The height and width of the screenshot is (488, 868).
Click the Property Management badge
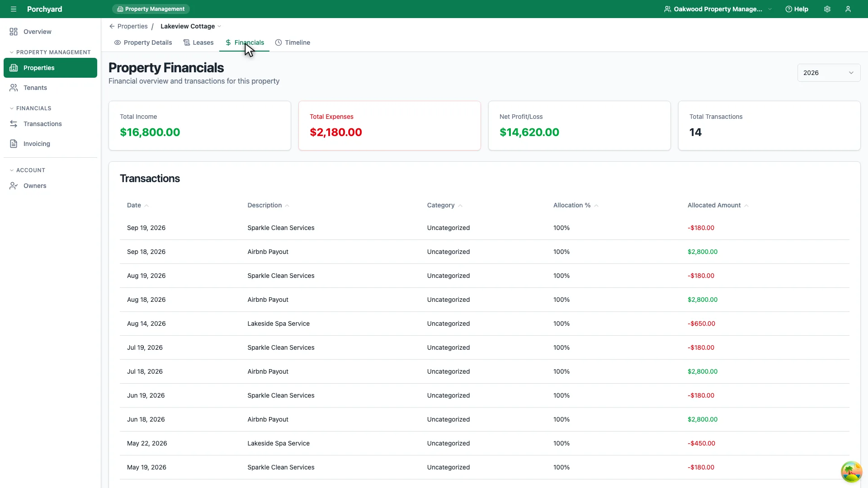coord(151,9)
